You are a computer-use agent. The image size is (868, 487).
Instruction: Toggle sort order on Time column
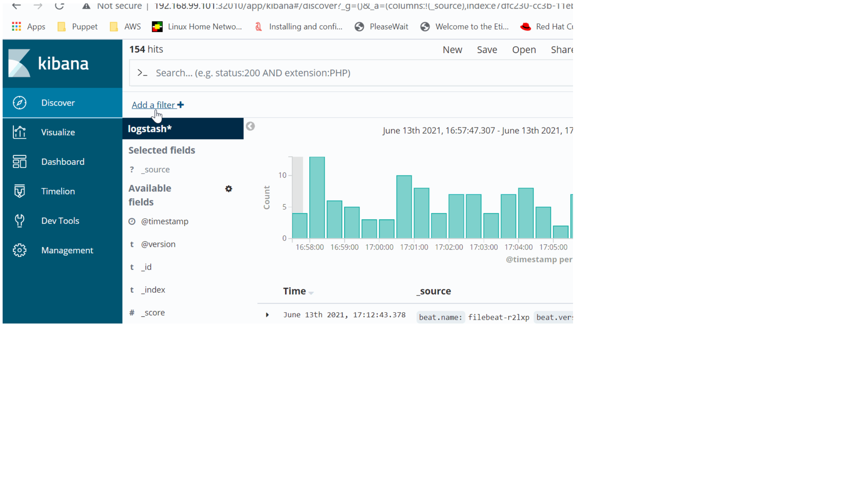(x=311, y=292)
